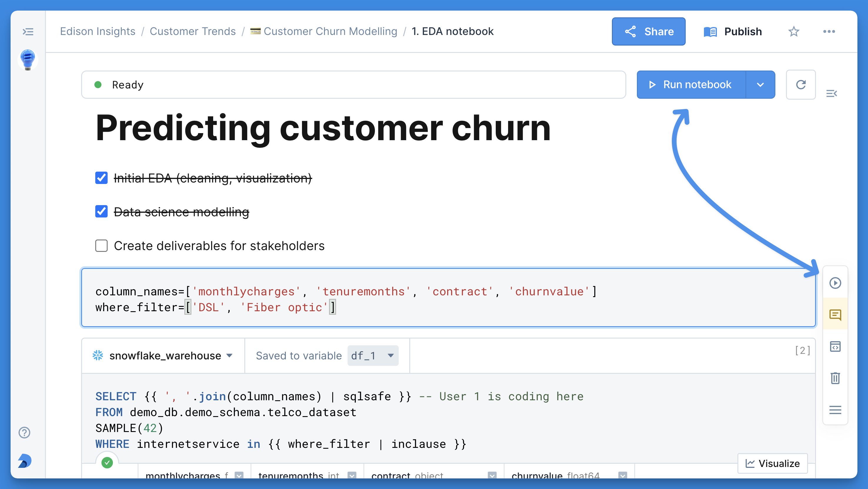Star this notebook as favorite
The height and width of the screenshot is (489, 868).
pos(794,31)
